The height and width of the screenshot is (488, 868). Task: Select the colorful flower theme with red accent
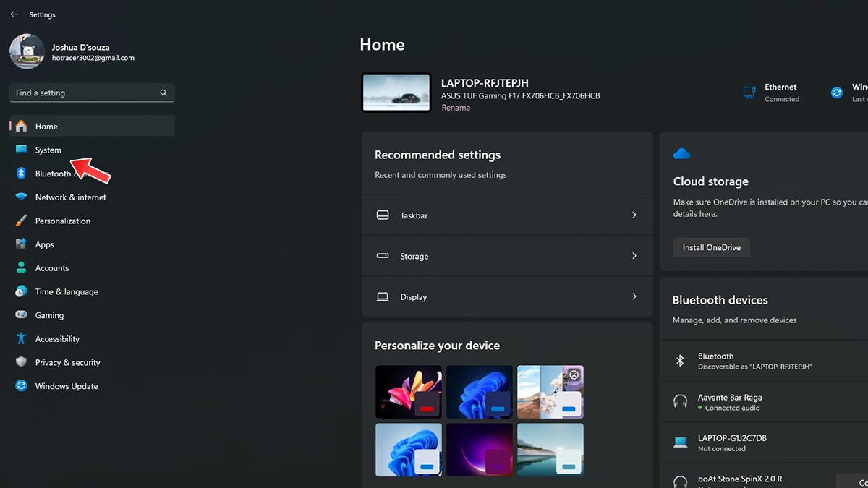pyautogui.click(x=409, y=392)
